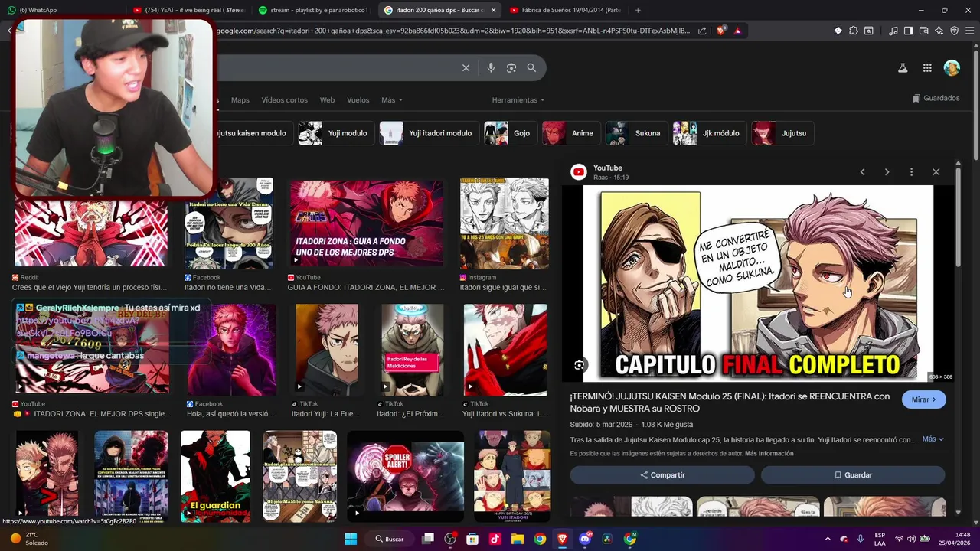Filter images by Jjk módulo chip
Viewport: 980px width, 551px height.
pyautogui.click(x=710, y=133)
